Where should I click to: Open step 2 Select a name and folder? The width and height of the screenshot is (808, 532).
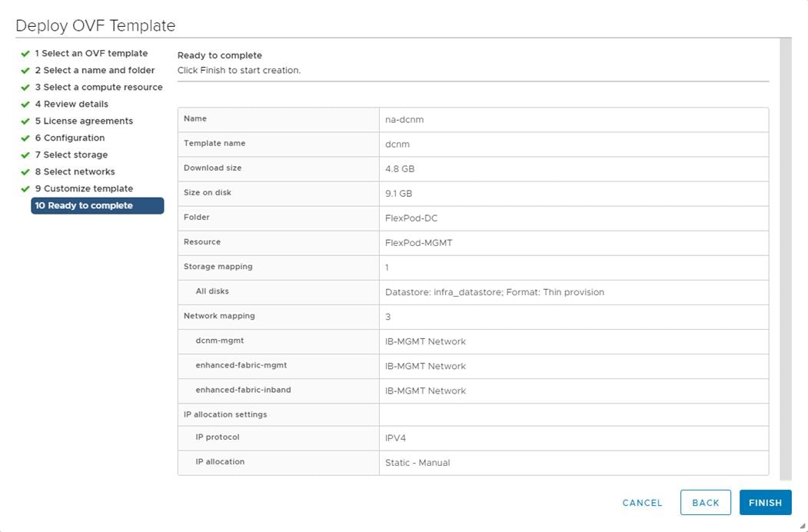pos(95,70)
